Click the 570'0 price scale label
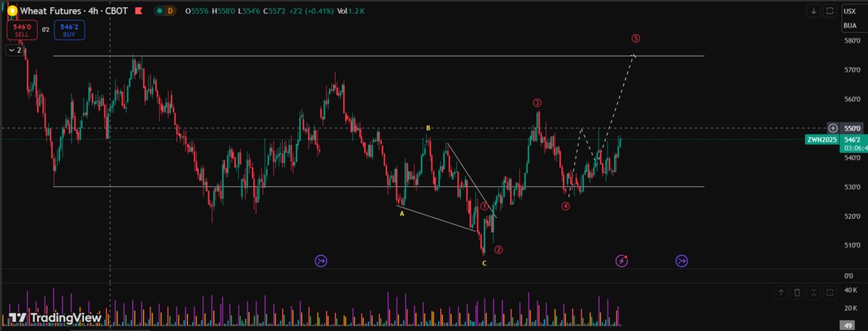 point(851,70)
